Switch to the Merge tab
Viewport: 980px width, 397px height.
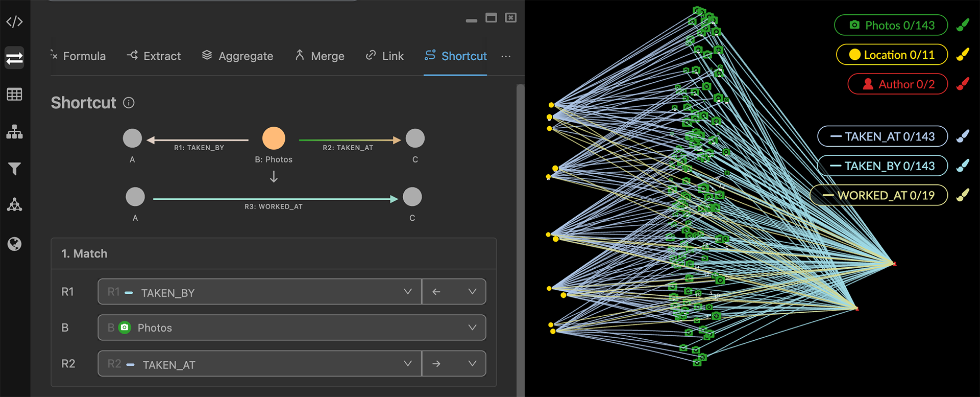click(320, 56)
